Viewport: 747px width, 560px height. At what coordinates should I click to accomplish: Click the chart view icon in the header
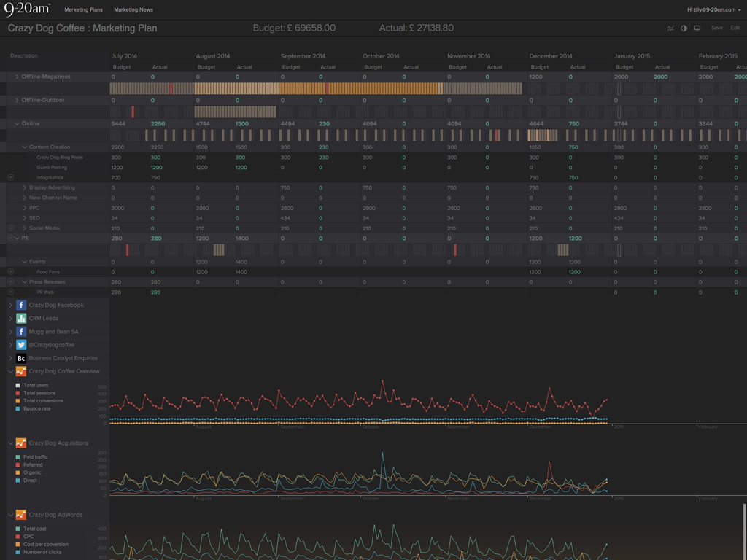click(670, 28)
